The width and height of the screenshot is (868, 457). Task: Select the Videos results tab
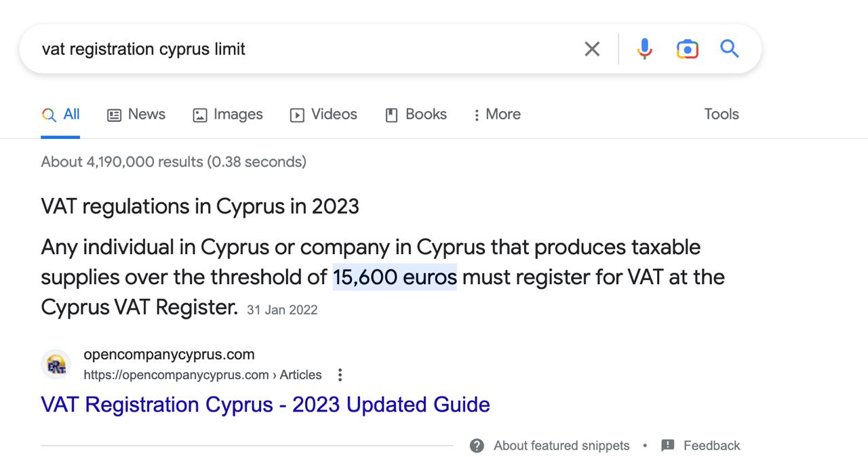(323, 115)
